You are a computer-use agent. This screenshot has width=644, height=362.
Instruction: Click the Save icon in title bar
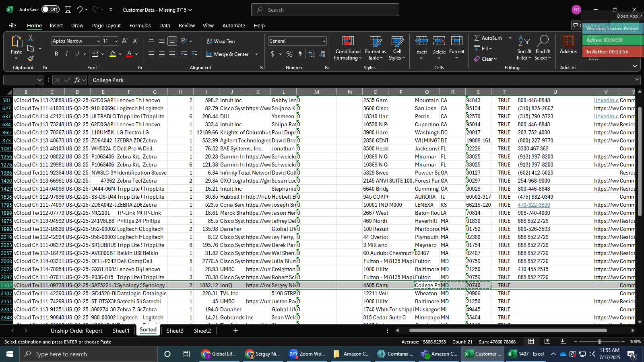68,9
